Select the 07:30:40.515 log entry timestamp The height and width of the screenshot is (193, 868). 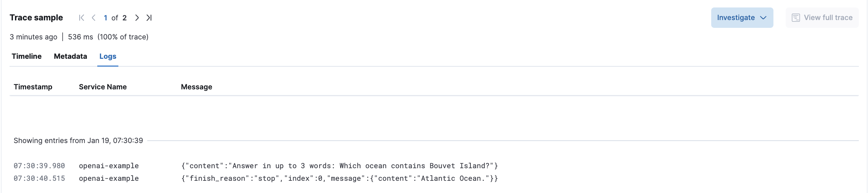click(39, 178)
